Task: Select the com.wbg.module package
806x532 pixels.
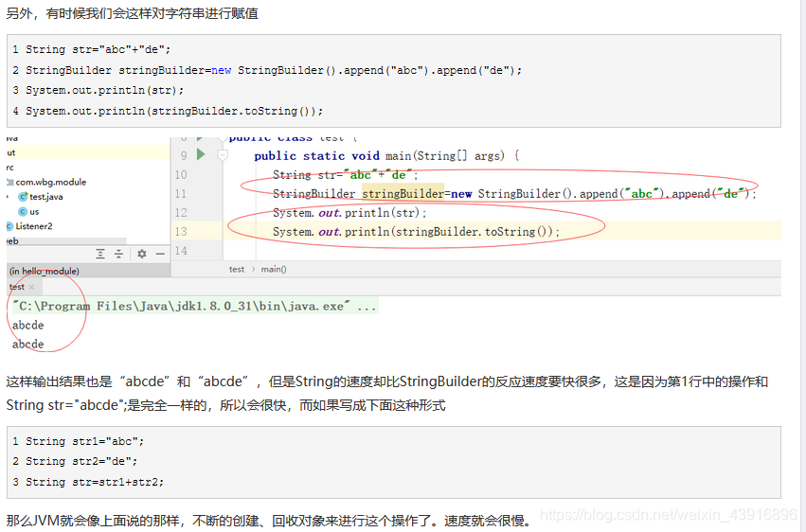Action: pos(51,182)
